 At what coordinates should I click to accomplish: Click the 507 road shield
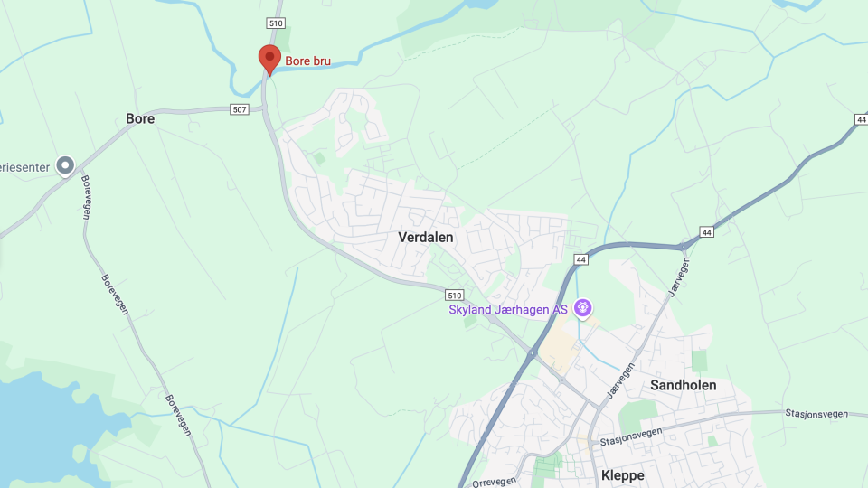[x=240, y=109]
